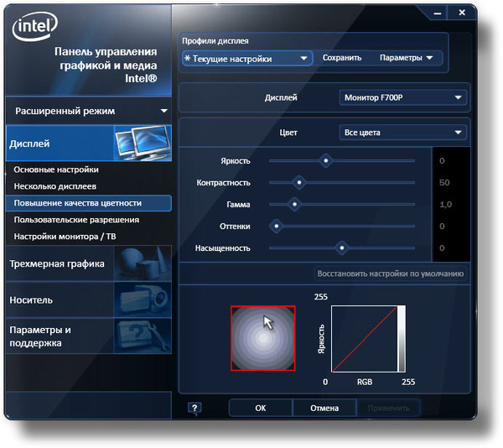503x448 pixels.
Task: Click the OK button
Action: [x=261, y=408]
